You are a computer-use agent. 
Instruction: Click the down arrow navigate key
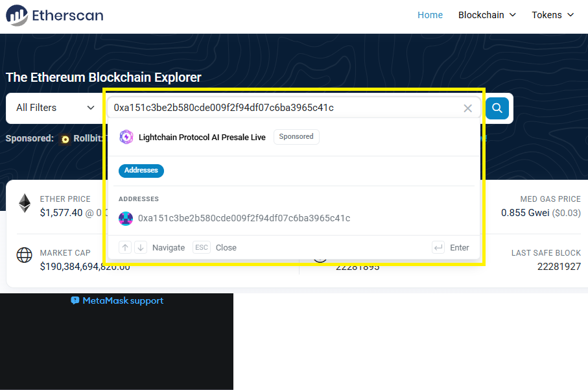point(141,248)
